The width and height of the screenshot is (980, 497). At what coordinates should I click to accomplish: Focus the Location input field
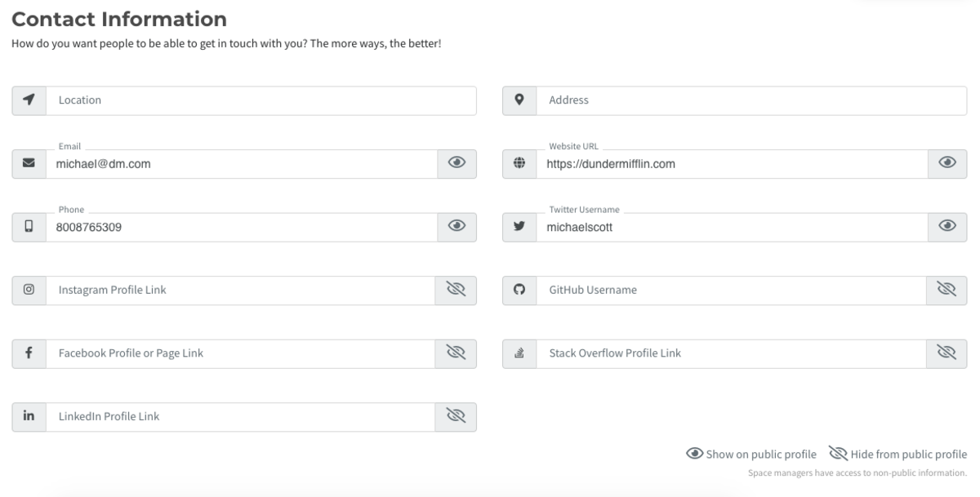point(261,100)
